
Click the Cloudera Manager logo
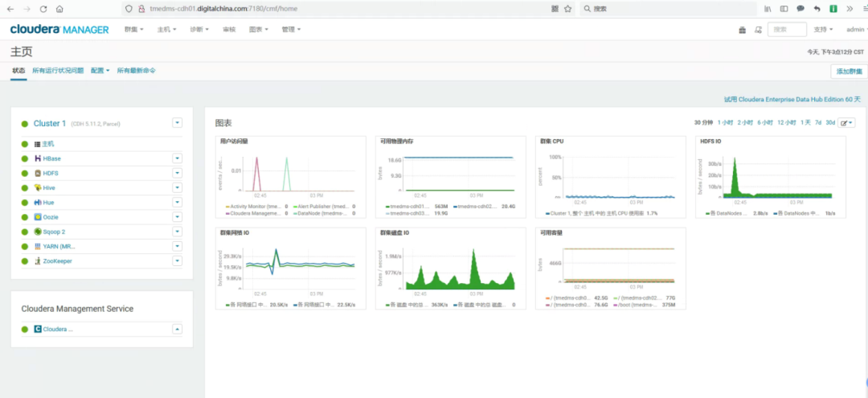tap(59, 30)
